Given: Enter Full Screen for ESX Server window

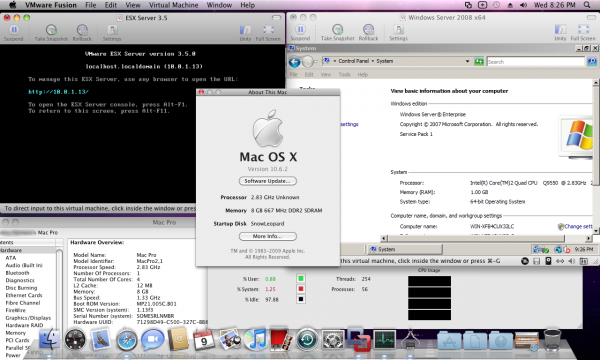Looking at the screenshot, I should pos(268,33).
